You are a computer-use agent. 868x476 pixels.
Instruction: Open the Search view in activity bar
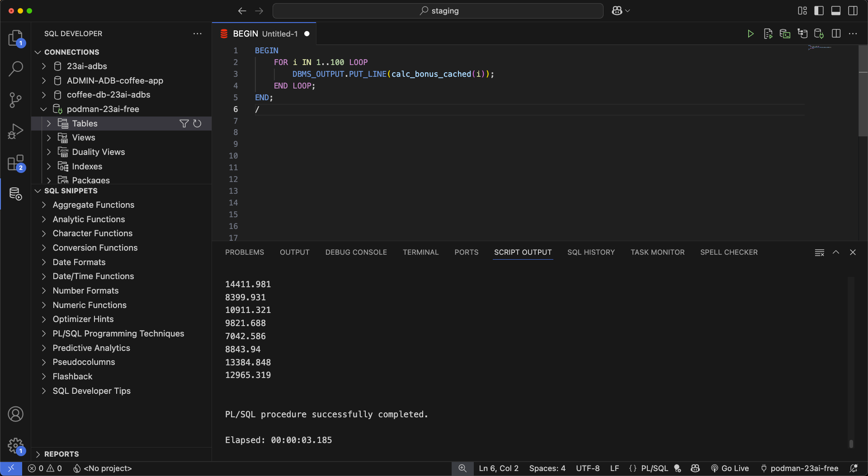[15, 69]
